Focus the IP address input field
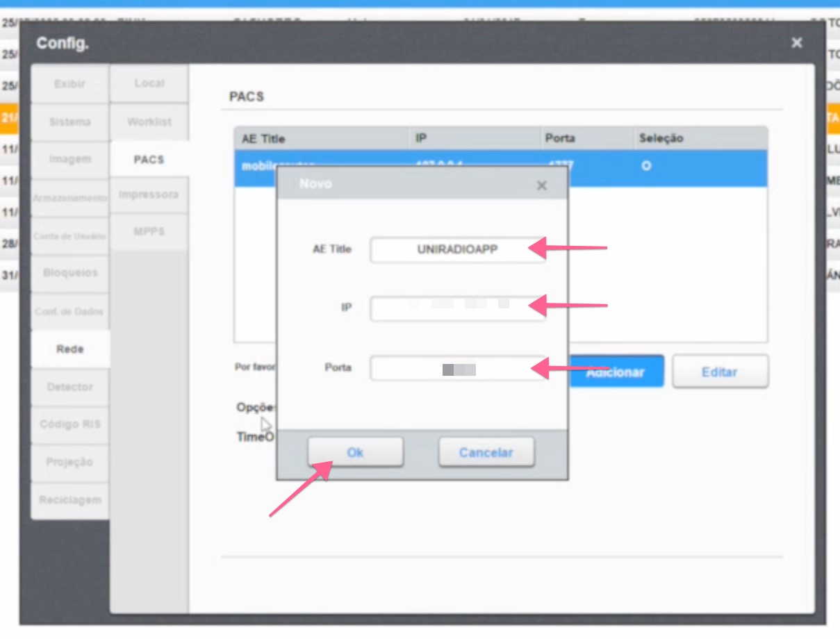This screenshot has width=840, height=639. click(458, 308)
